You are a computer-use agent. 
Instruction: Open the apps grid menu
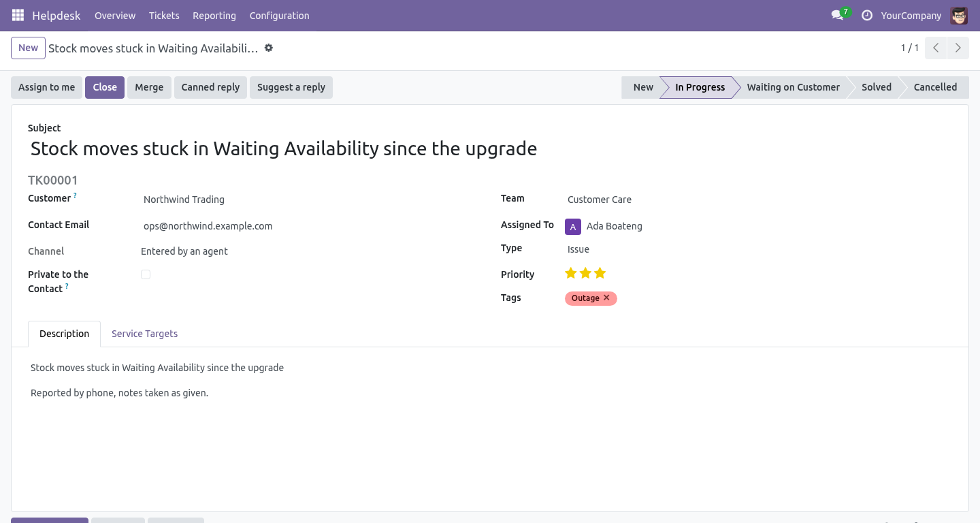pyautogui.click(x=18, y=15)
